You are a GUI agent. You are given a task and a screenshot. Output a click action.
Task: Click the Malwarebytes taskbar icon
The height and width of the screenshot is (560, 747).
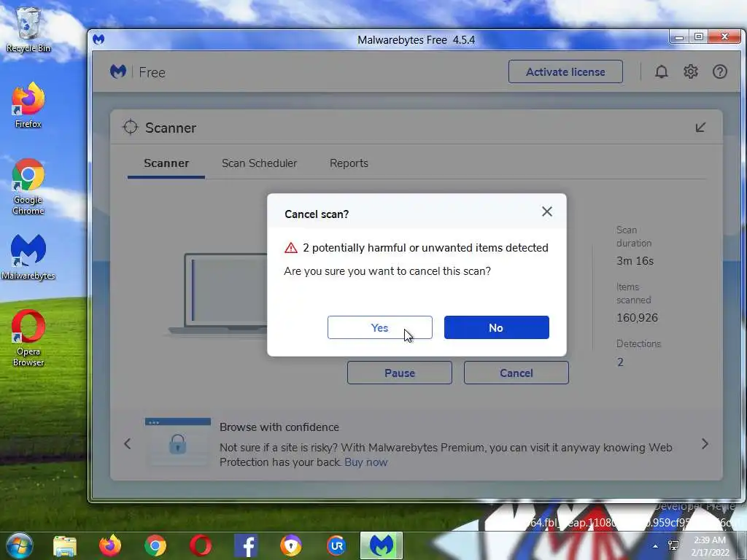(381, 545)
